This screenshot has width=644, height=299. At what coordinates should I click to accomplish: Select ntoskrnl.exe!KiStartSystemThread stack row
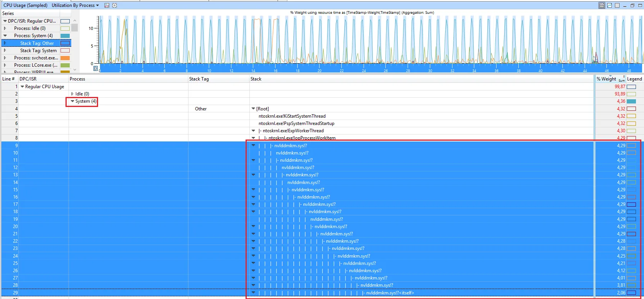292,116
